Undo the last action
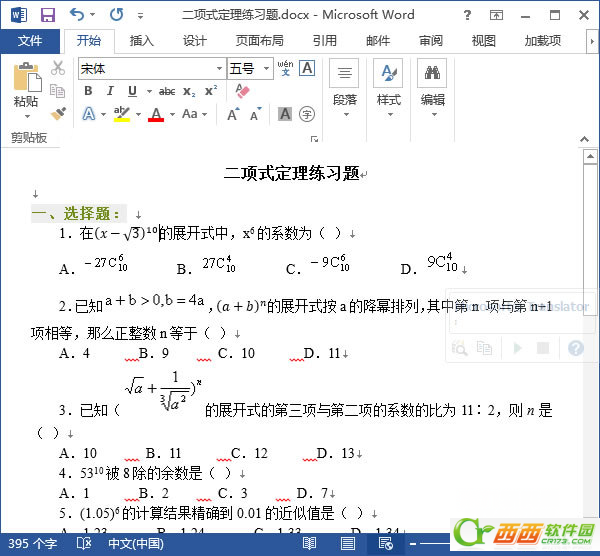The image size is (600, 556). point(77,15)
